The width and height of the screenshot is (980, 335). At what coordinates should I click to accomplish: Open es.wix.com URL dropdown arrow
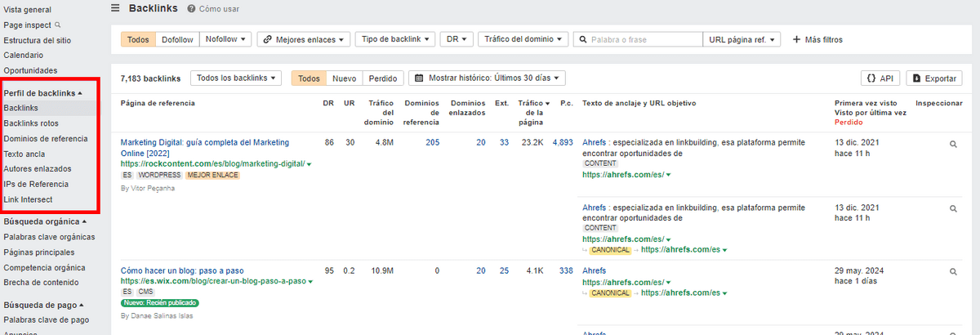click(x=311, y=281)
